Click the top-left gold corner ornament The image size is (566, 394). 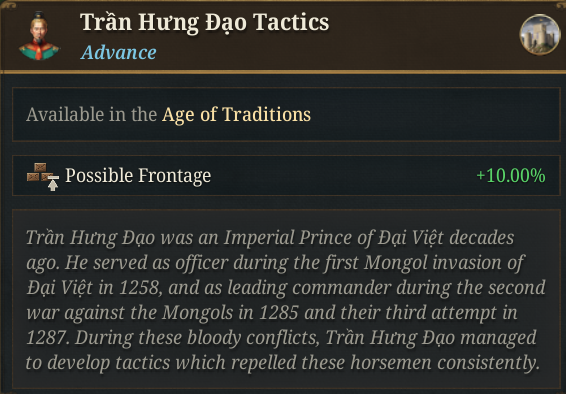coord(9,4)
